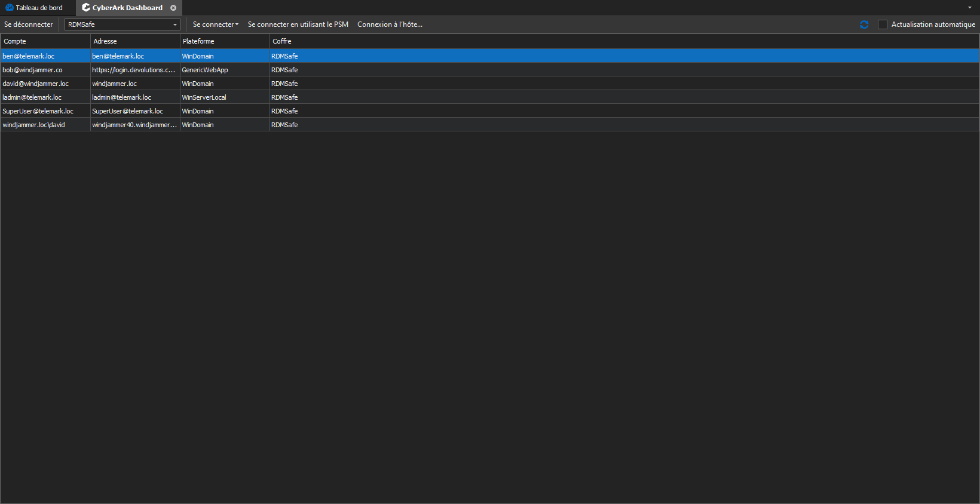Screen dimensions: 980x504
Task: Sort by the Plateforme column header
Action: [224, 41]
